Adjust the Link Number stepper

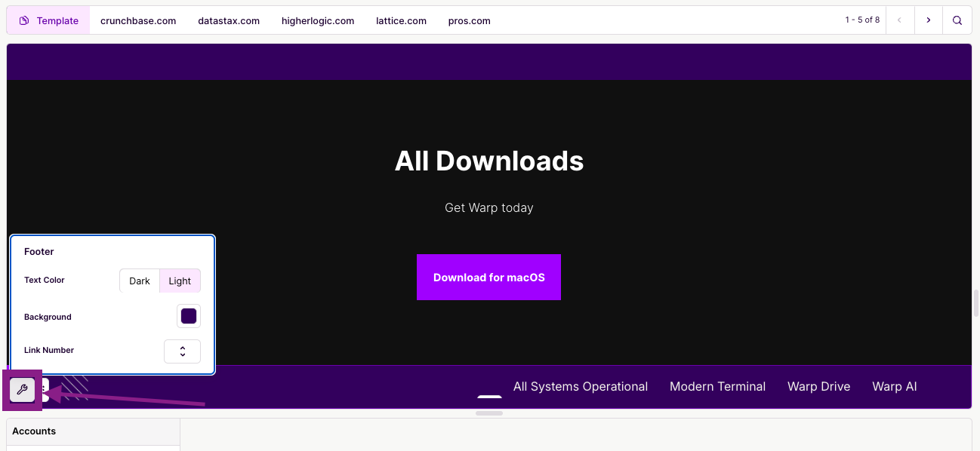coord(182,351)
